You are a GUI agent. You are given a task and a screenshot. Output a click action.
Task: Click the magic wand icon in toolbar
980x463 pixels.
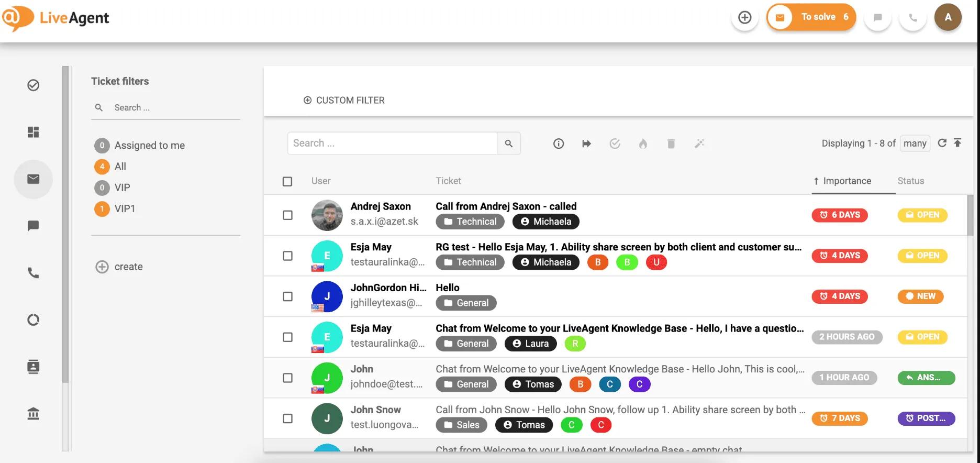pyautogui.click(x=699, y=144)
